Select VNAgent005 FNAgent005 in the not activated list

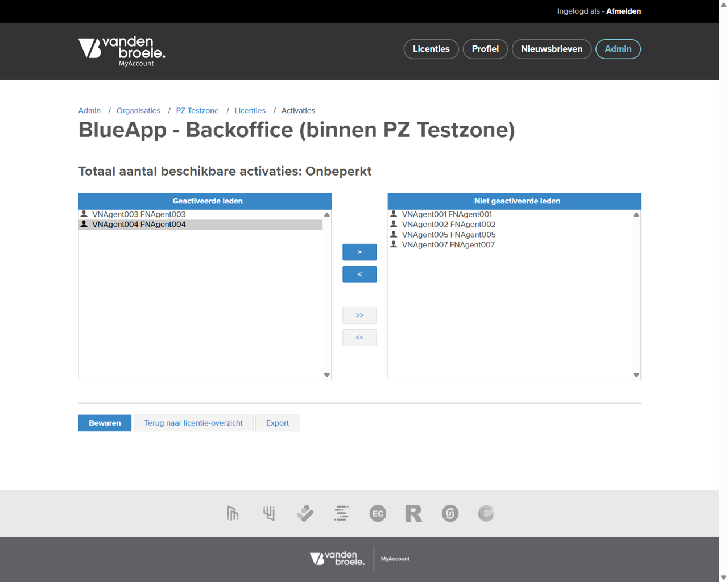[510, 235]
